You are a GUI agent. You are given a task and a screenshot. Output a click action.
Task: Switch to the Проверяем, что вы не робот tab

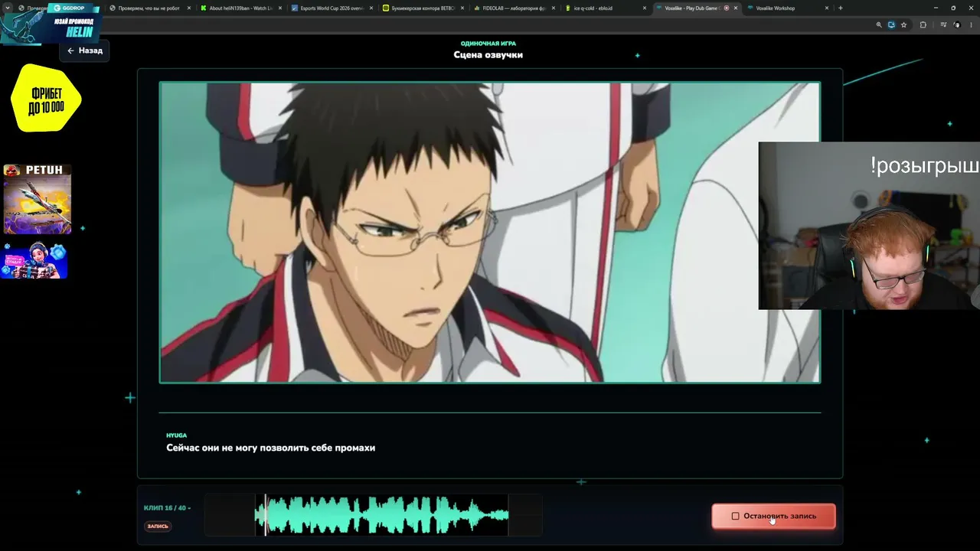[x=149, y=8]
